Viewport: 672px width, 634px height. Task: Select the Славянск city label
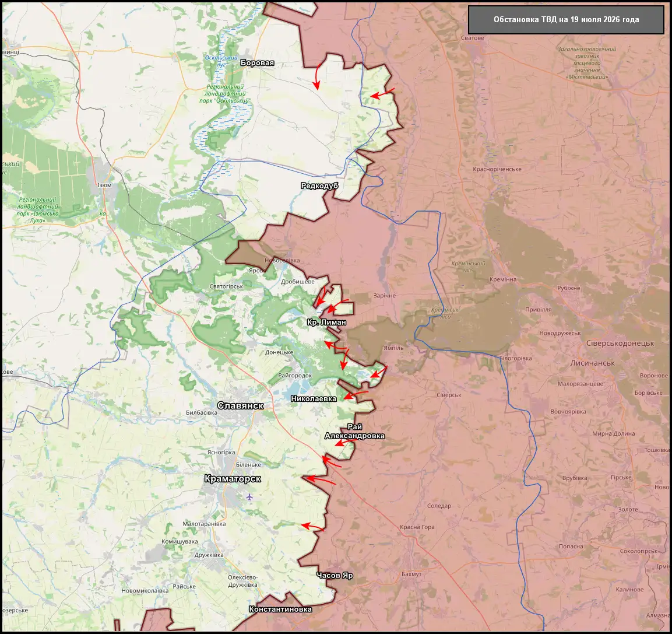point(241,406)
